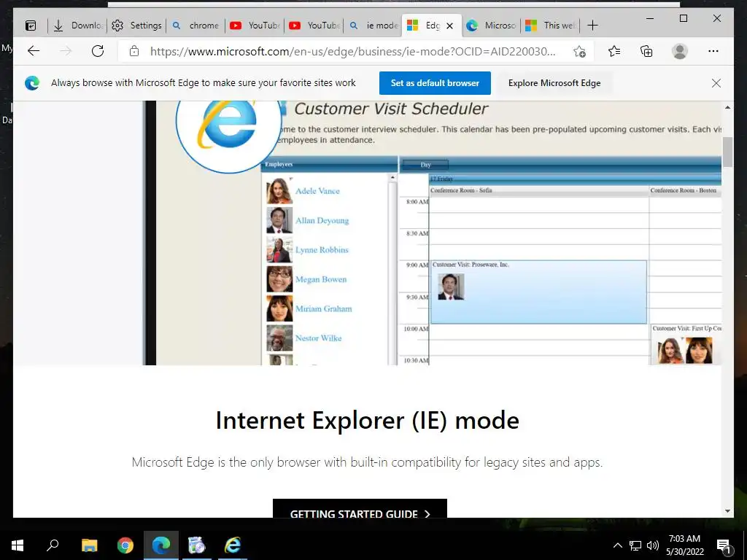This screenshot has height=560, width=747.
Task: Open Windows taskbar search
Action: coord(53,545)
